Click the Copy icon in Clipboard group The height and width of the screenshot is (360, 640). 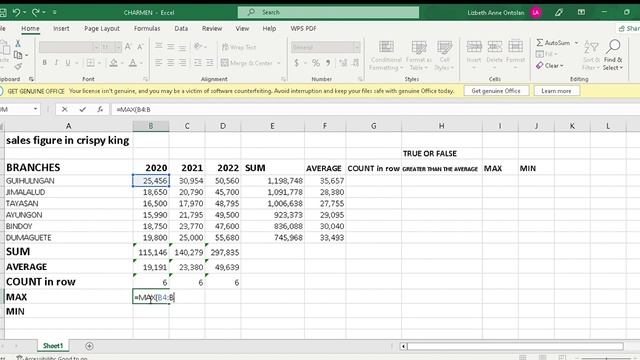click(x=18, y=55)
